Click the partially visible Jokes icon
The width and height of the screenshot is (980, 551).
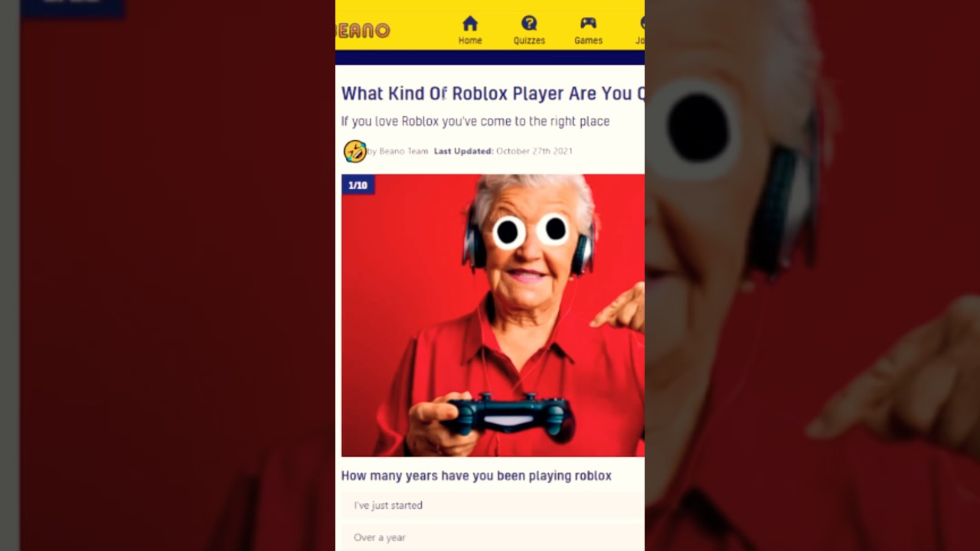641,24
